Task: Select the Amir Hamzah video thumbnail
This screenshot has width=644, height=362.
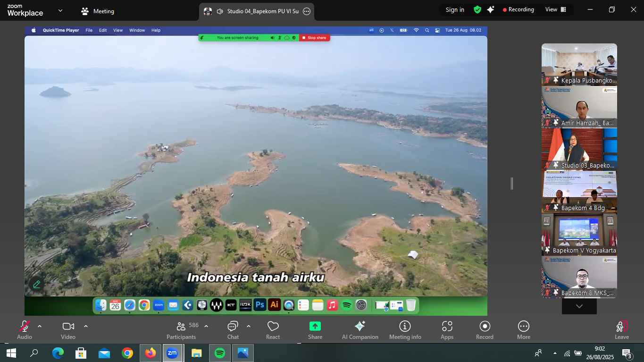Action: pyautogui.click(x=579, y=107)
